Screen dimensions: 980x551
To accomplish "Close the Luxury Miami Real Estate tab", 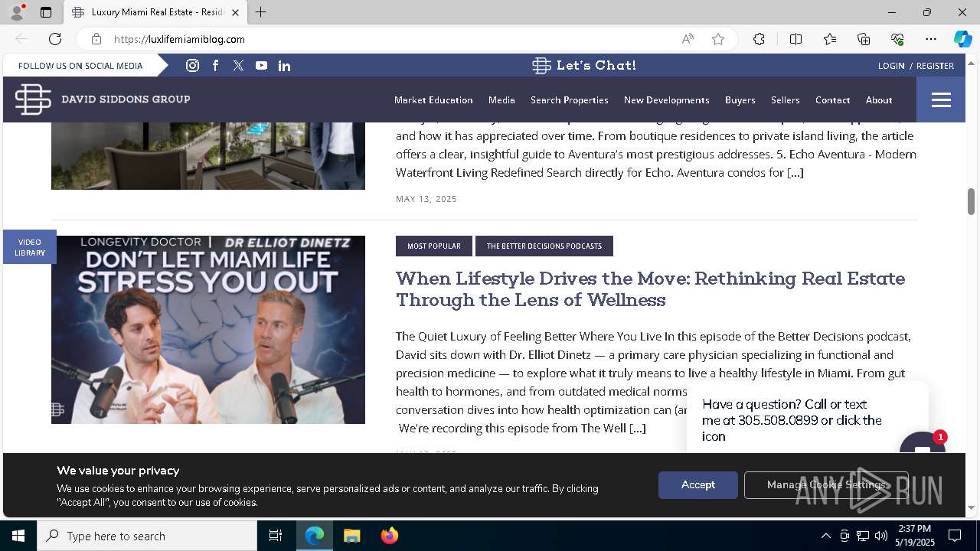I will pos(235,12).
